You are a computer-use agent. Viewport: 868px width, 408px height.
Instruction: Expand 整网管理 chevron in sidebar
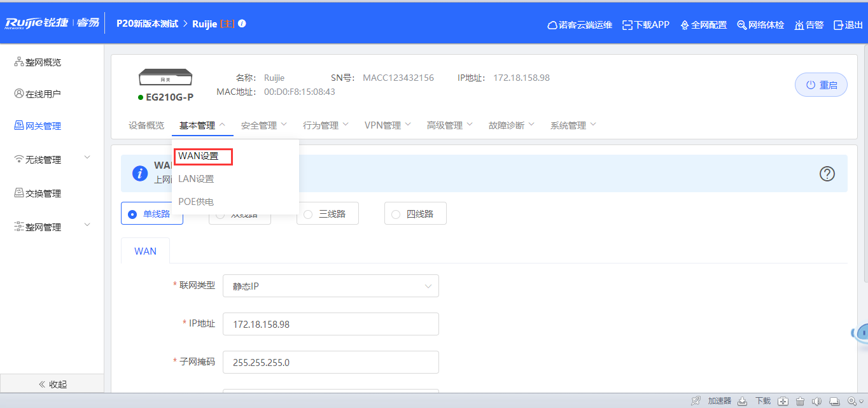tap(88, 225)
